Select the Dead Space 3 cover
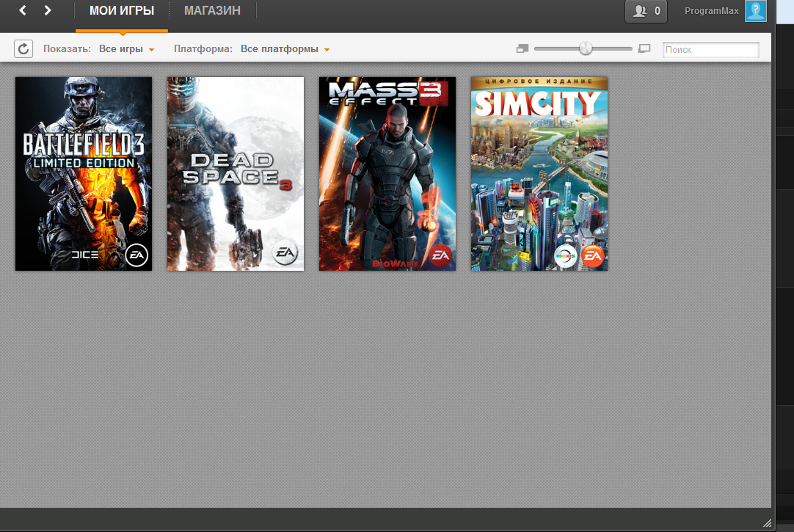The image size is (794, 532). point(236,174)
